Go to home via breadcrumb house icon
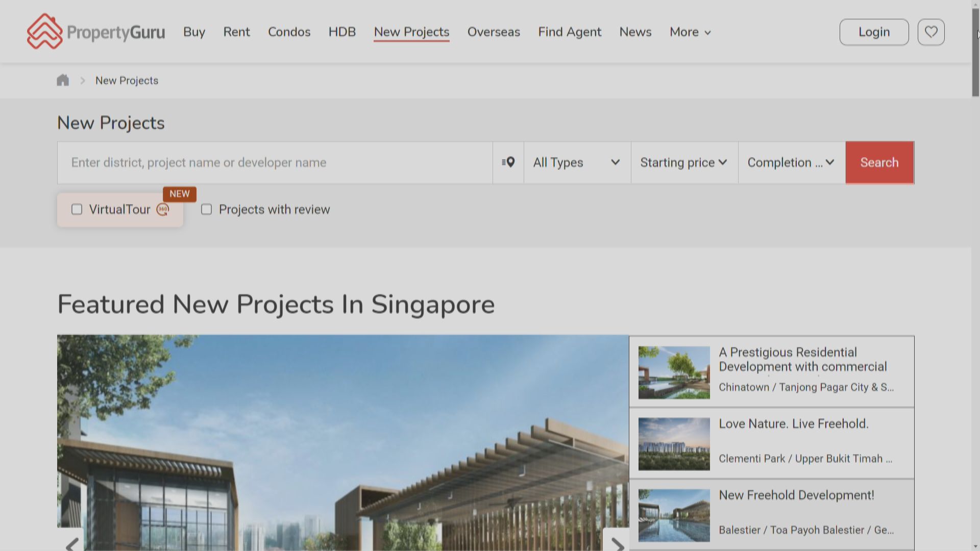This screenshot has height=551, width=980. [x=63, y=80]
